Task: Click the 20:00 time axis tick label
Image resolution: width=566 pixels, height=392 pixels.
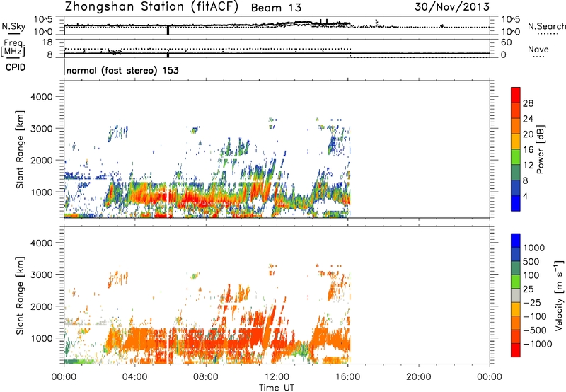Action: pos(418,377)
